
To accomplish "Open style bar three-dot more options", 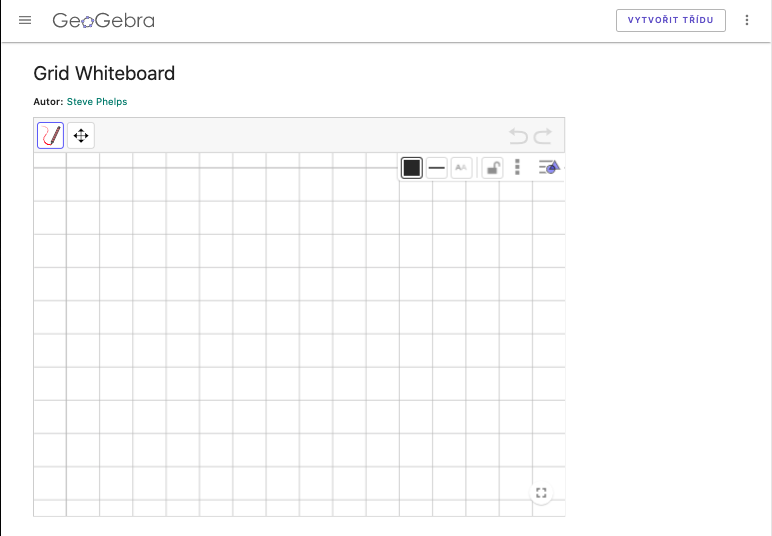I will pyautogui.click(x=517, y=167).
